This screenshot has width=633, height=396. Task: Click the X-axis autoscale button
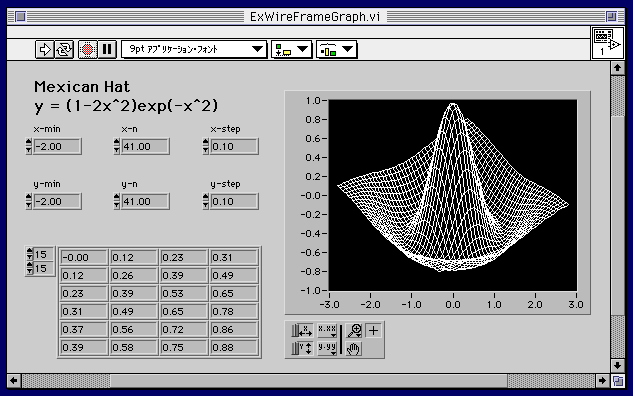click(302, 331)
